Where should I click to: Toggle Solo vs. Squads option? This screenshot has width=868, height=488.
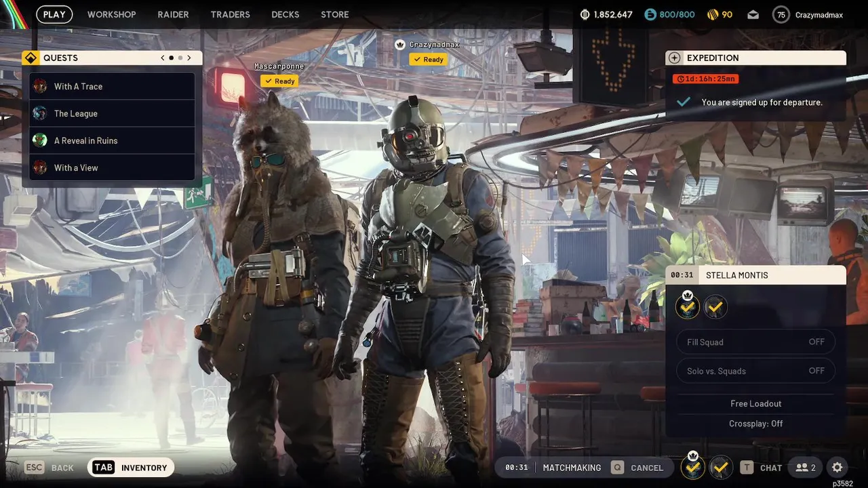[x=755, y=371]
